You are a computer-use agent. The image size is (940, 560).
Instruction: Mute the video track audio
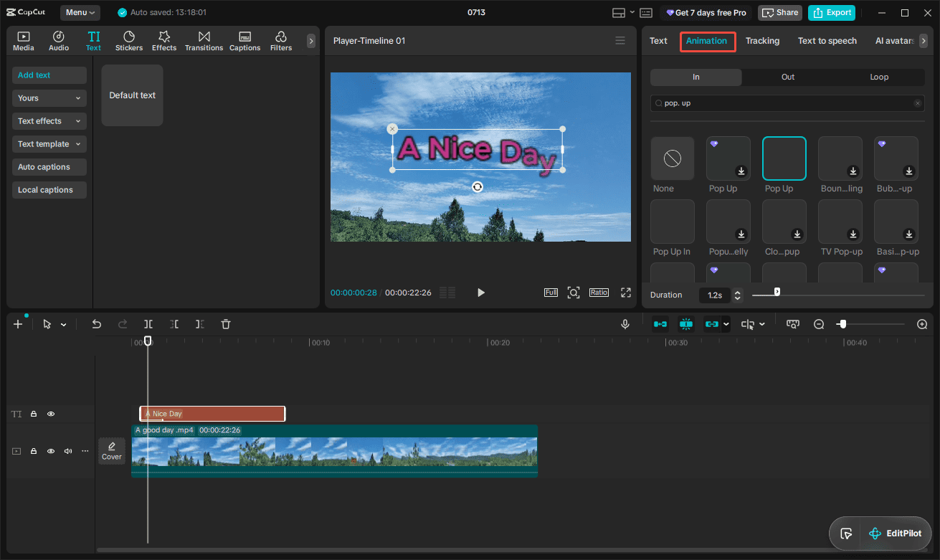click(x=68, y=451)
